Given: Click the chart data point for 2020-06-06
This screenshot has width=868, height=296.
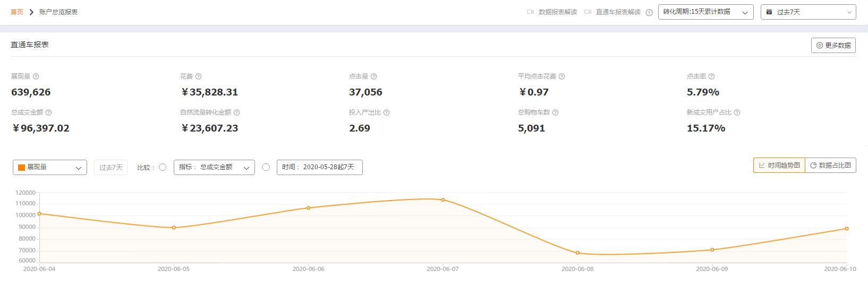Looking at the screenshot, I should pyautogui.click(x=309, y=208).
